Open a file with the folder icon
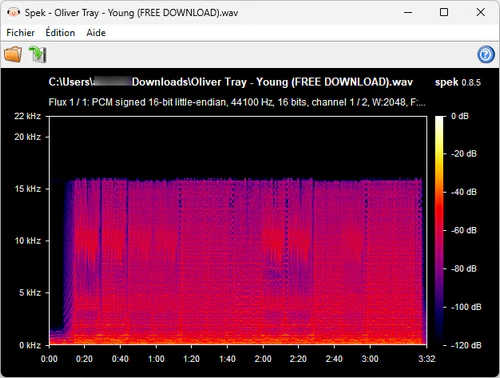The image size is (500, 378). [x=13, y=54]
